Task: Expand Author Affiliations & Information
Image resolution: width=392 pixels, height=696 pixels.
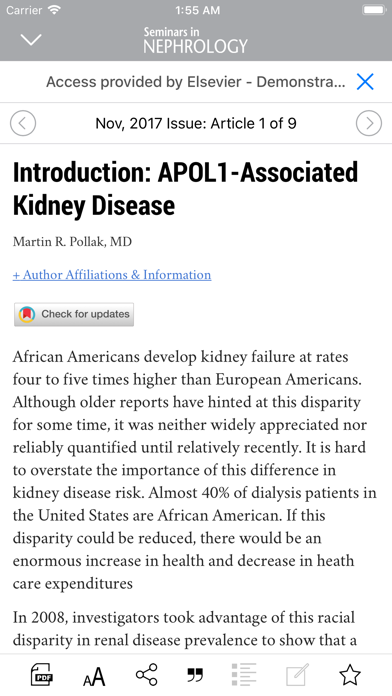Action: click(x=112, y=275)
